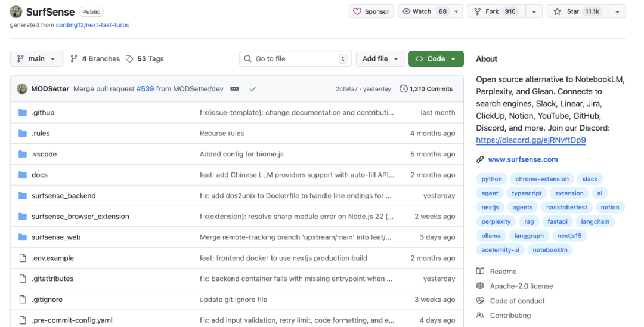Viewport: 644px width, 327px height.
Task: Expand the Add file dropdown
Action: click(380, 59)
